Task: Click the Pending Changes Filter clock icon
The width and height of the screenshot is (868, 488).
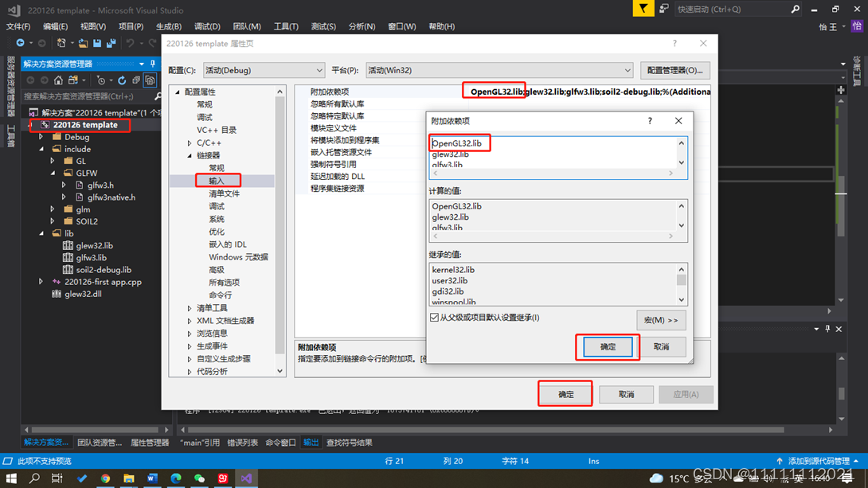Action: click(101, 80)
